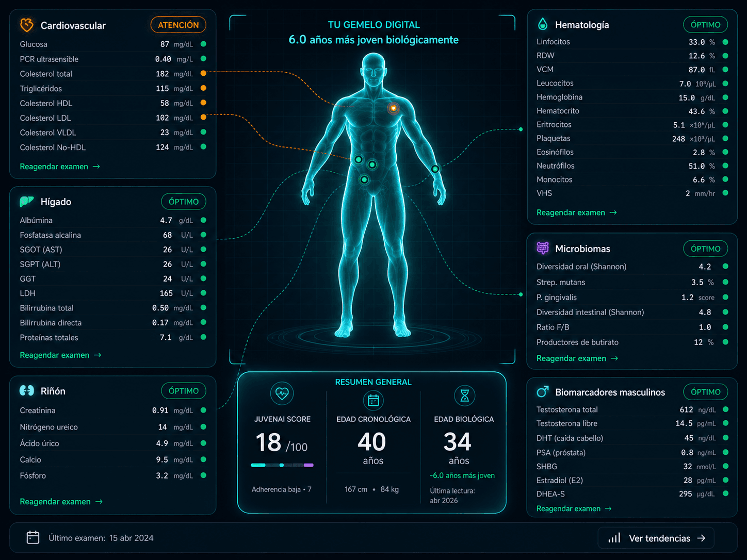Click the Edad Cronológica calendar icon
Screen dimensions: 747x560
coord(373,400)
